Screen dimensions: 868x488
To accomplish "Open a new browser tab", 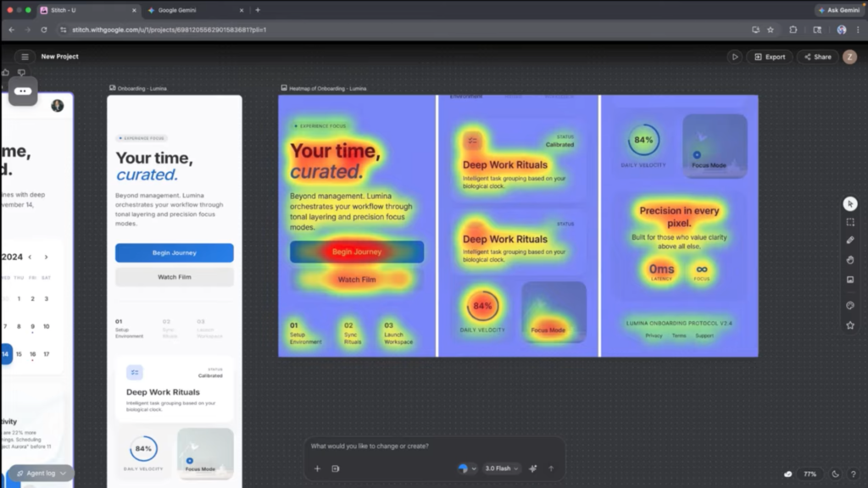I will click(x=258, y=10).
